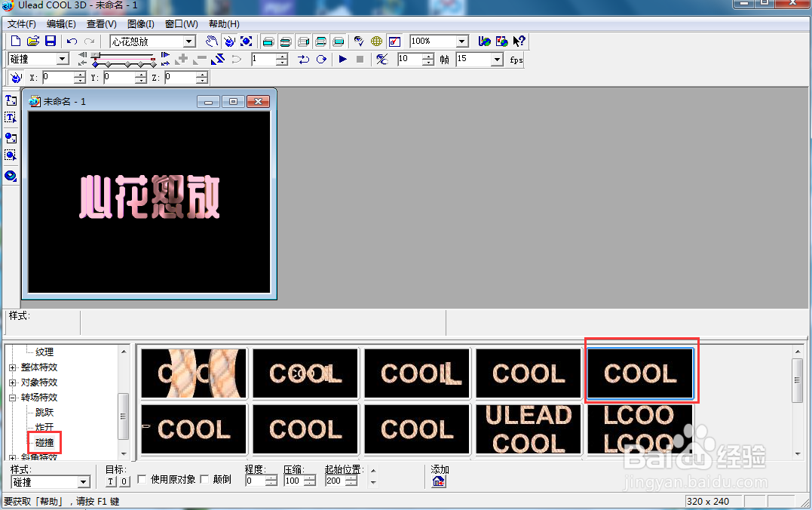Click the reverse key frames icon
812x510 pixels.
(x=217, y=59)
